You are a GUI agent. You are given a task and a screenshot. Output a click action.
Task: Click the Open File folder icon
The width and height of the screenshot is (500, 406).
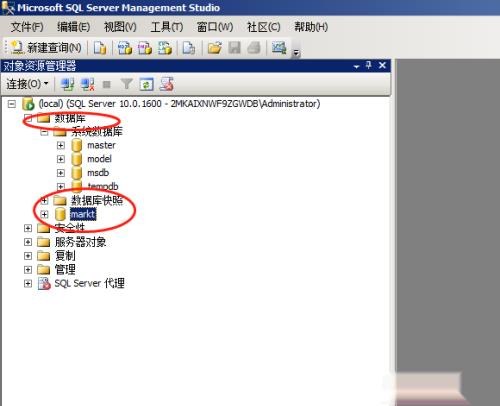[x=215, y=48]
